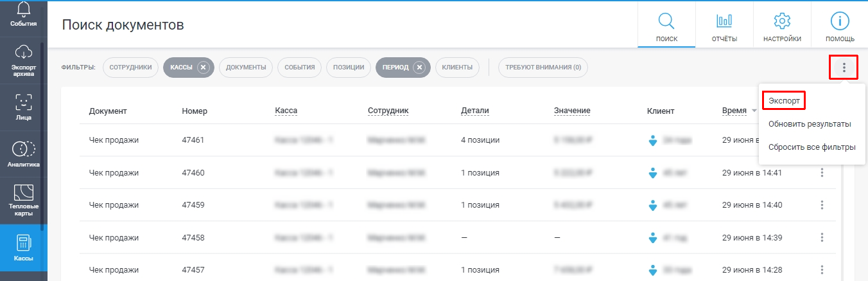Click client icon in row 47459
The width and height of the screenshot is (868, 281).
click(x=653, y=205)
